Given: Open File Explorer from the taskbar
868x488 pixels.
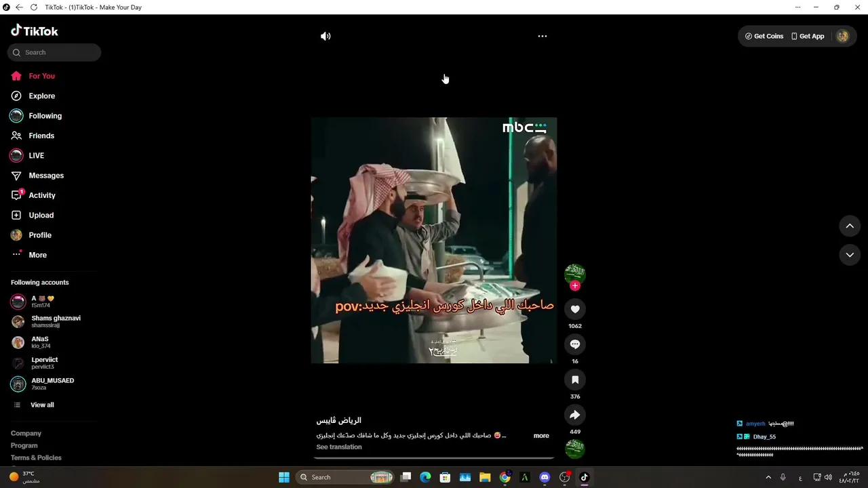Looking at the screenshot, I should point(485,477).
